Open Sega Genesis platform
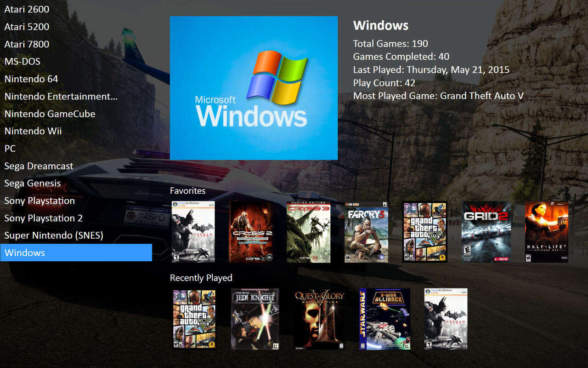This screenshot has height=368, width=588. tap(76, 183)
